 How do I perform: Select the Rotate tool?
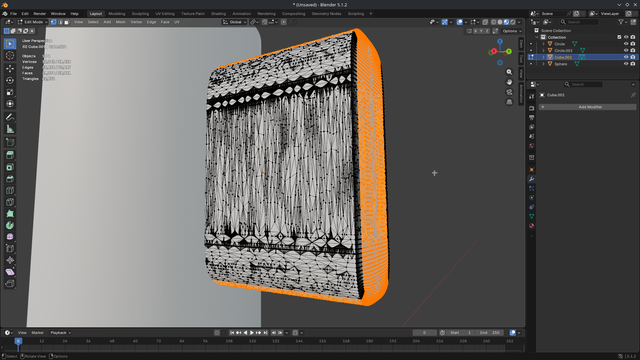pyautogui.click(x=10, y=80)
